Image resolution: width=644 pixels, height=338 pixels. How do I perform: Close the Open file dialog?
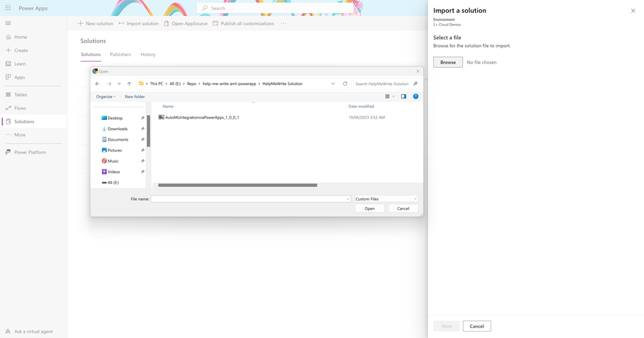coord(418,71)
